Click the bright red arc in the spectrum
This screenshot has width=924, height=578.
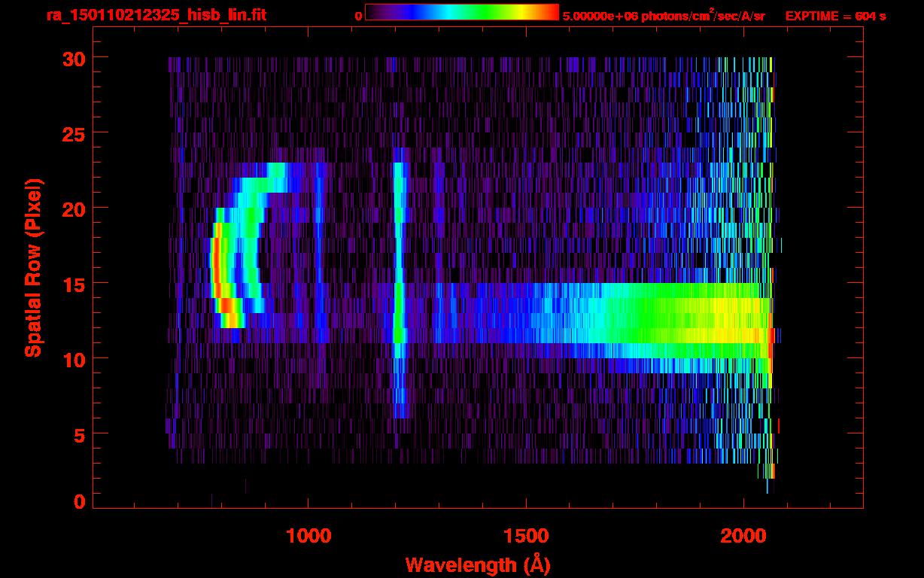coord(216,263)
